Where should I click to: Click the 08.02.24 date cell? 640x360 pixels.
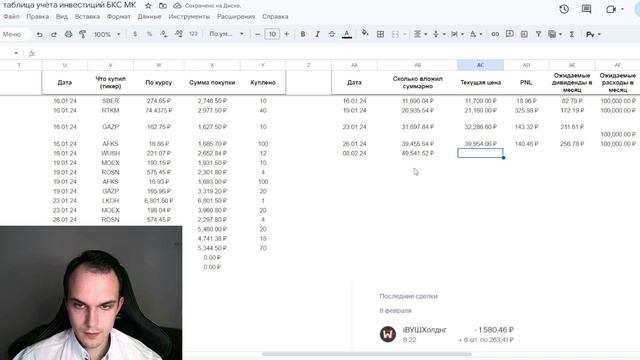354,153
